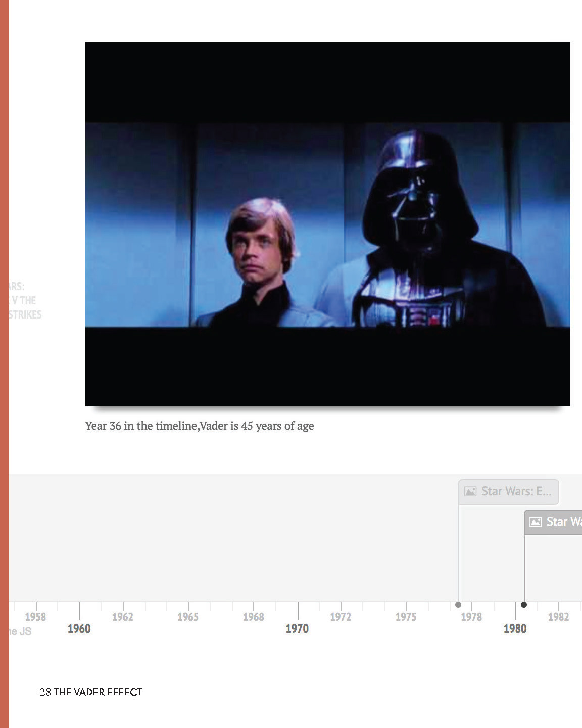
Task: Click the black event dot near 1980
Action: pyautogui.click(x=524, y=605)
